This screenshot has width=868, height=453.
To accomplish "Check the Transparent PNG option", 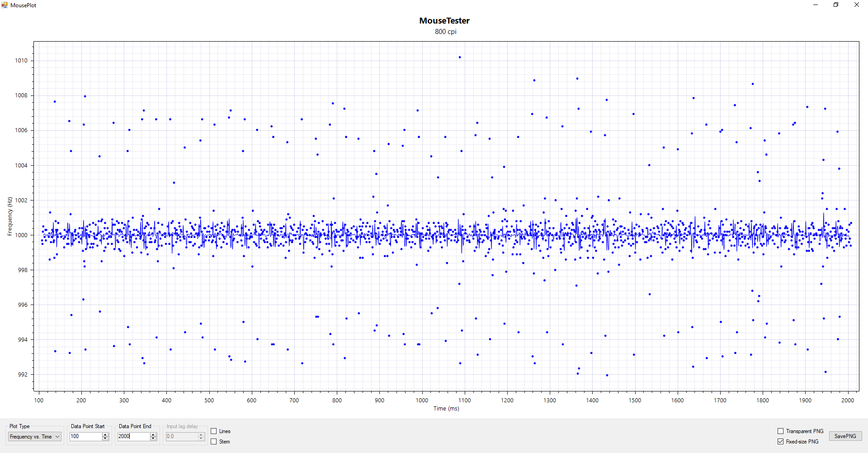I will (x=780, y=431).
